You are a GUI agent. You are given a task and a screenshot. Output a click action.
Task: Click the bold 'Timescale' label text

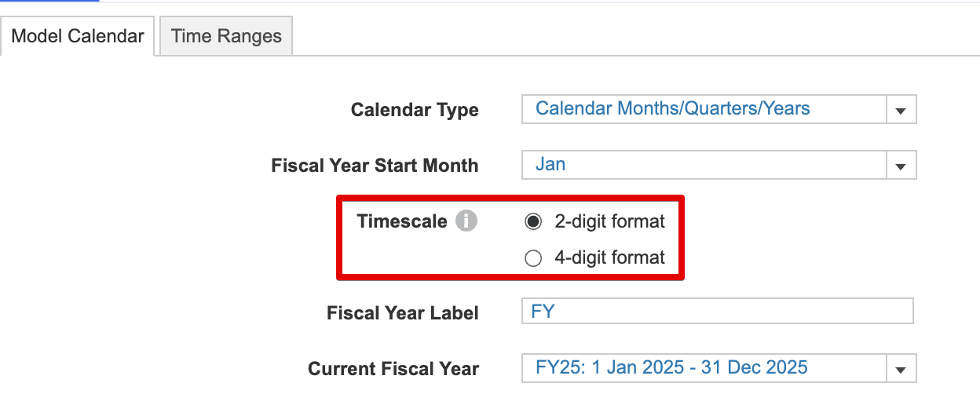pos(402,222)
